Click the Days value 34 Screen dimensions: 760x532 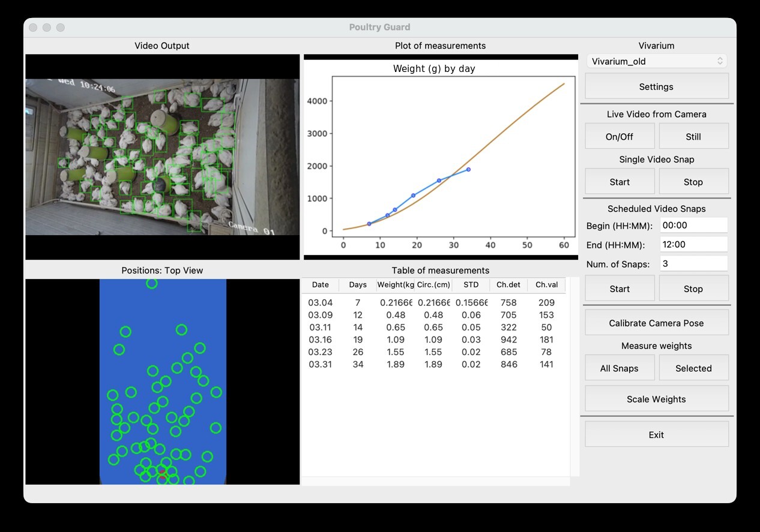[358, 364]
